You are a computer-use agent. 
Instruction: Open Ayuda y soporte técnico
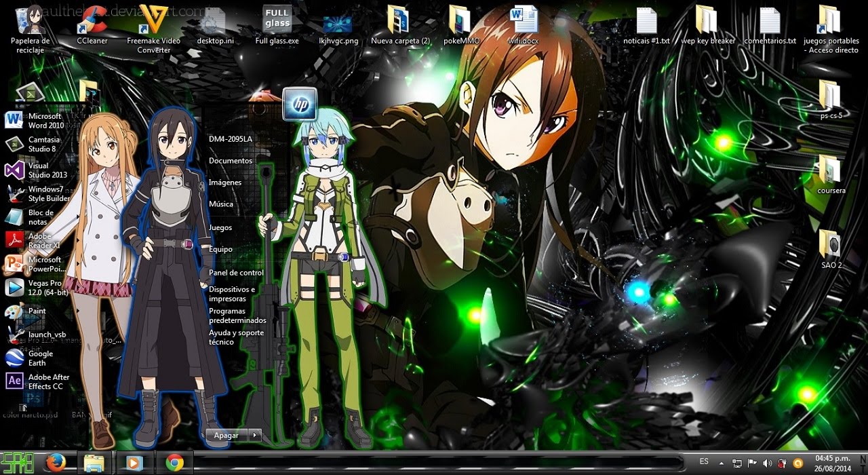[x=236, y=337]
